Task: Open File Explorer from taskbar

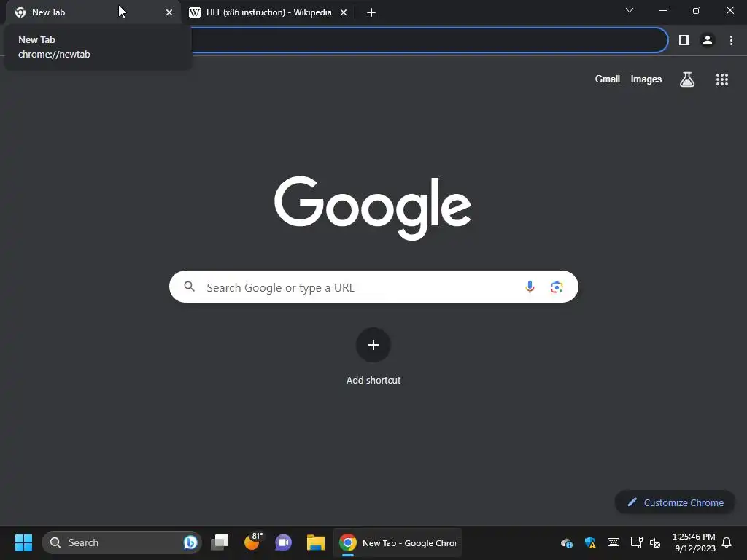Action: [315, 542]
